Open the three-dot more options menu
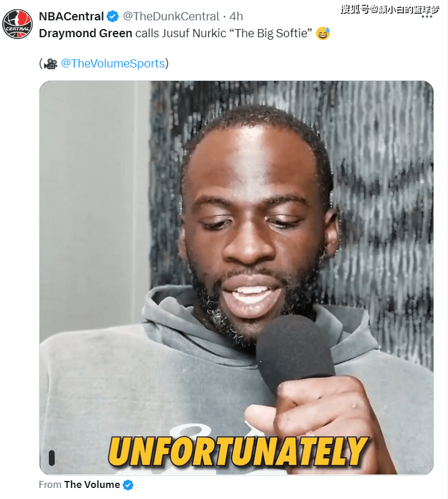Screen dimensions: 448x499 point(426,16)
